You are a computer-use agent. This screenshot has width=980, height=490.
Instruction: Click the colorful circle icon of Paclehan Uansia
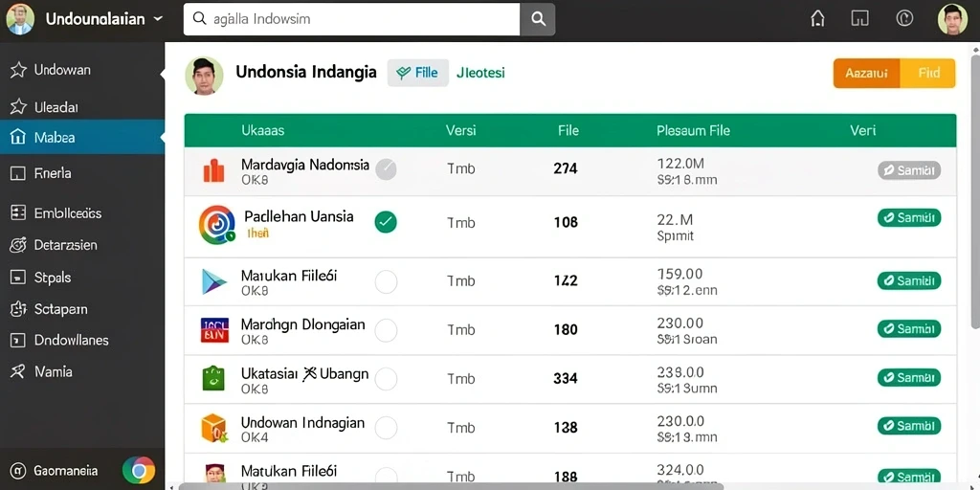(217, 225)
